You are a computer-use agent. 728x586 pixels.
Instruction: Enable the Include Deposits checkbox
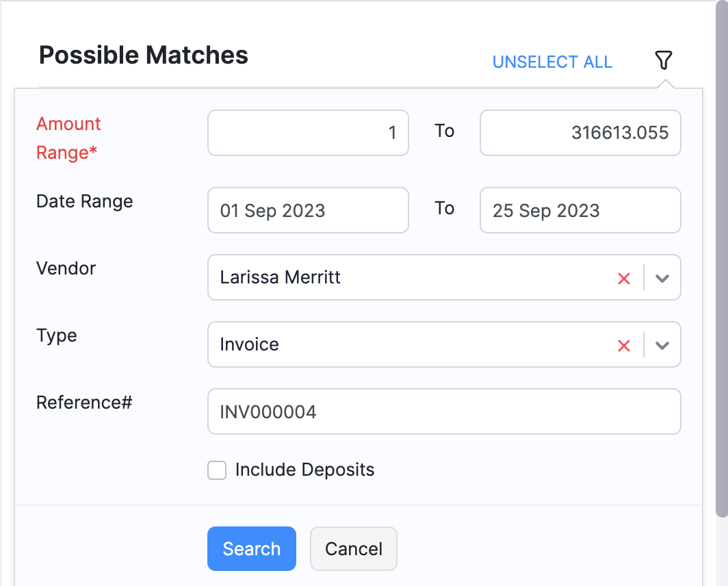[x=217, y=470]
